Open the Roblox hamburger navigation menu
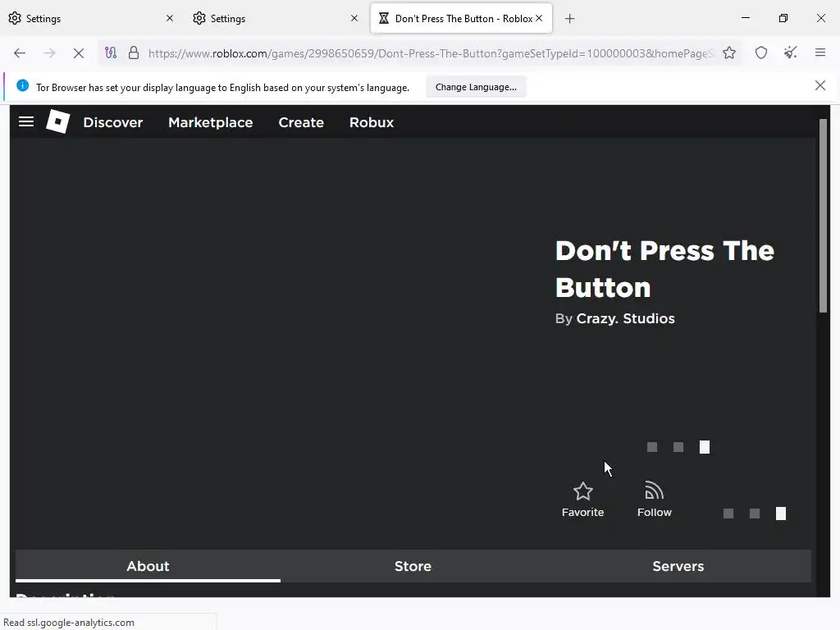Screen dimensions: 840x630 [x=26, y=122]
